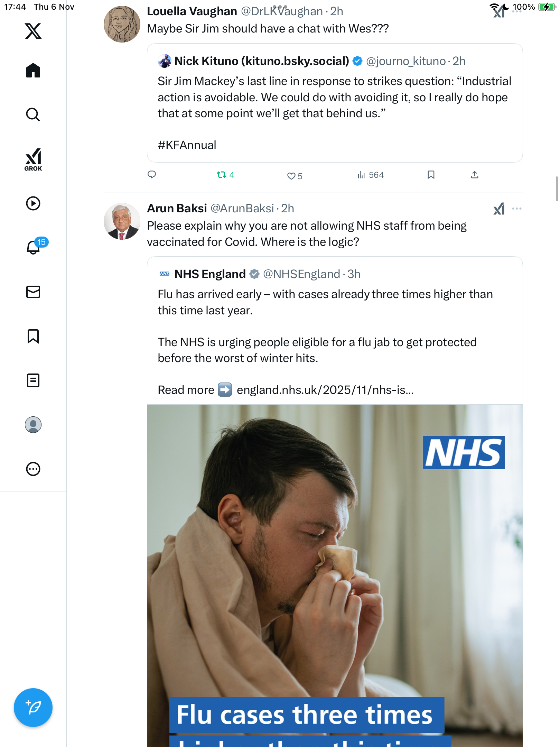This screenshot has height=747, width=560.
Task: Open the Search icon in sidebar
Action: [33, 114]
